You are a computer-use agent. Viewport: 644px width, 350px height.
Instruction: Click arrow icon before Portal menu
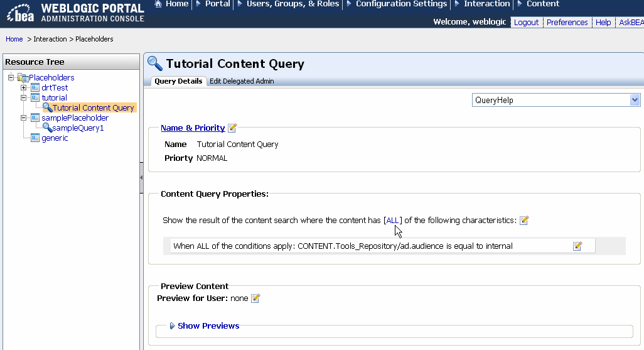[198, 4]
